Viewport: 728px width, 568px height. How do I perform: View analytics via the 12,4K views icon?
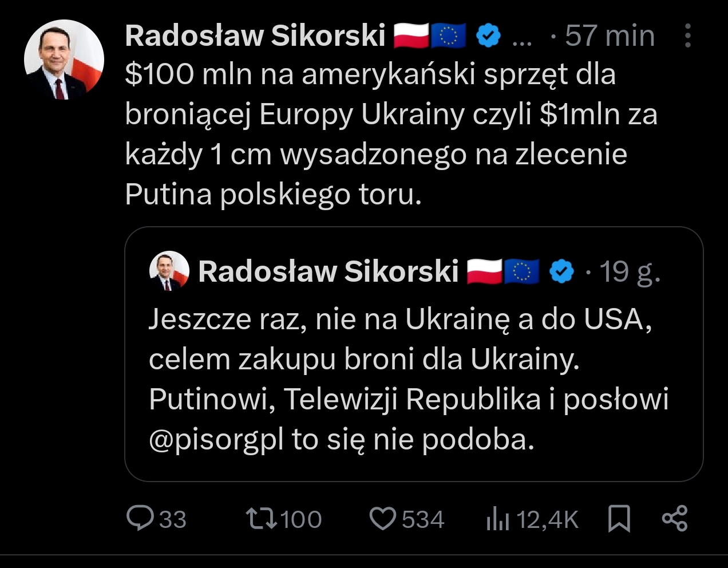click(498, 520)
